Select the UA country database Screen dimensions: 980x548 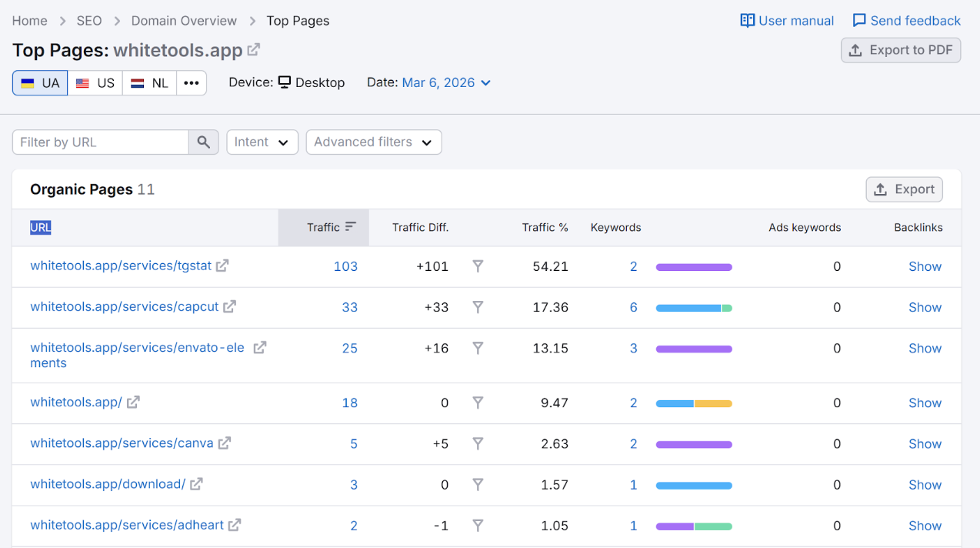pyautogui.click(x=40, y=83)
